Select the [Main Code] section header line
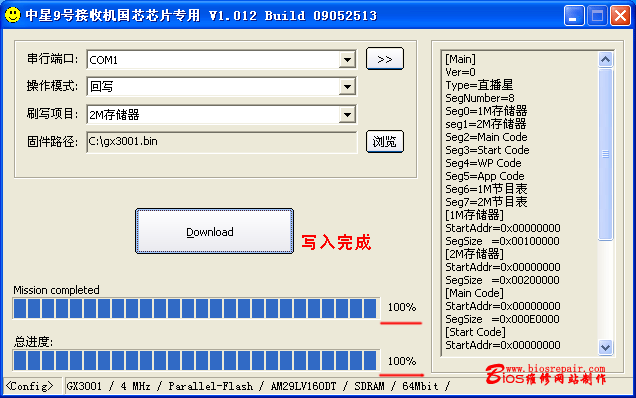The image size is (636, 398). (x=474, y=293)
